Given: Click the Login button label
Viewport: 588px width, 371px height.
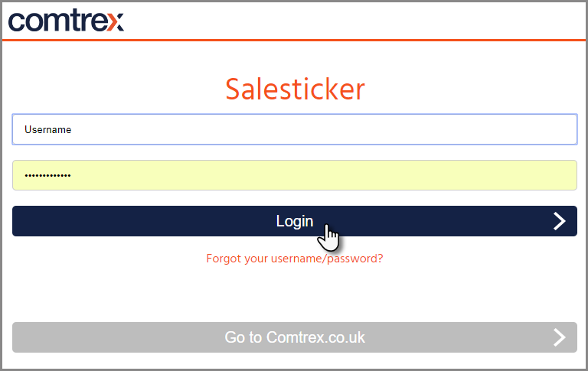Looking at the screenshot, I should 295,222.
